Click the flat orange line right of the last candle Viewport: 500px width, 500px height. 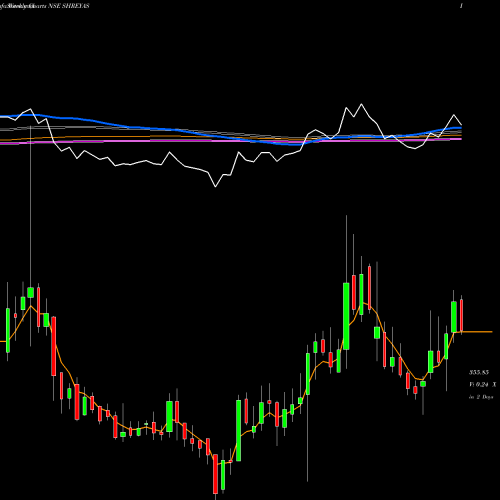pyautogui.click(x=478, y=332)
